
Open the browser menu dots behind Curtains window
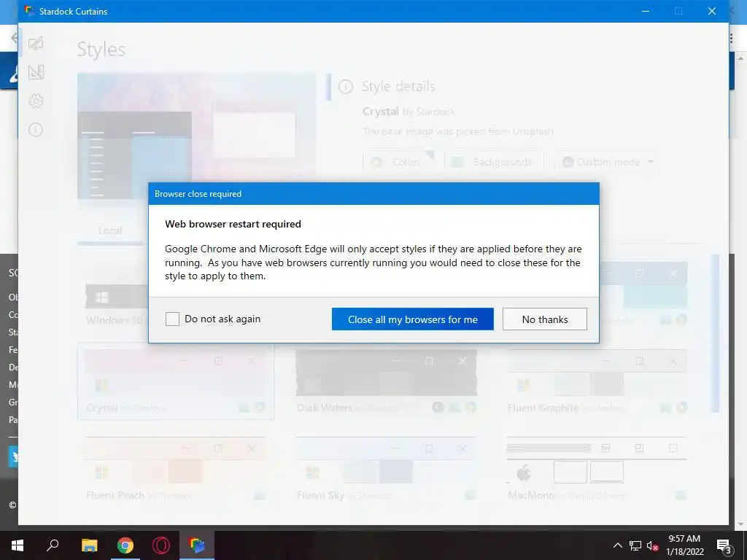731,38
